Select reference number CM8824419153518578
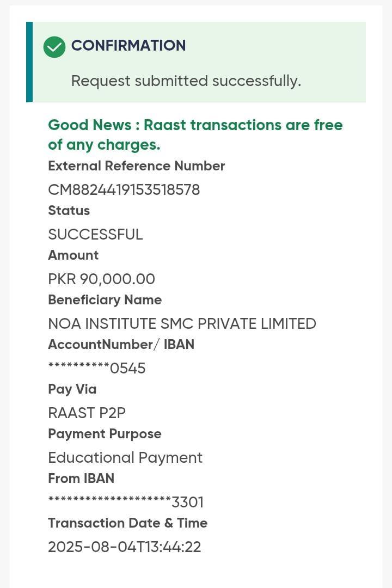The image size is (392, 588). [x=124, y=189]
